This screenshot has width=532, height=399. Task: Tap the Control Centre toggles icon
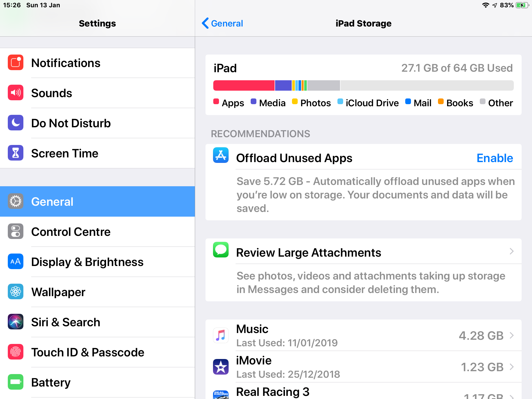(16, 231)
